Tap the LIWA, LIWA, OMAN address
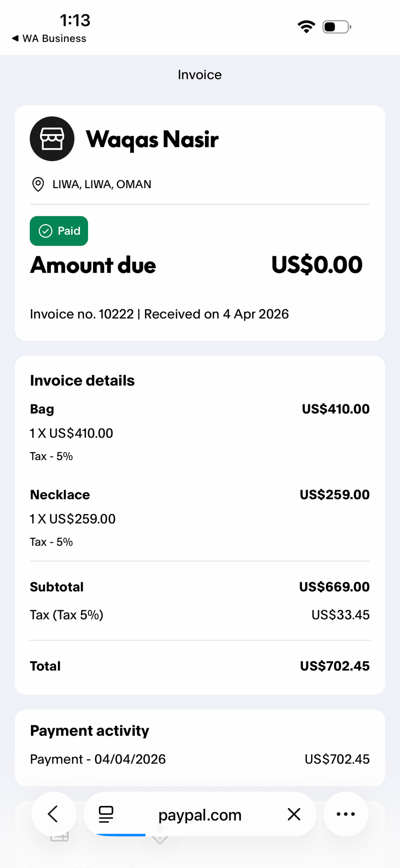This screenshot has height=868, width=400. pos(102,184)
